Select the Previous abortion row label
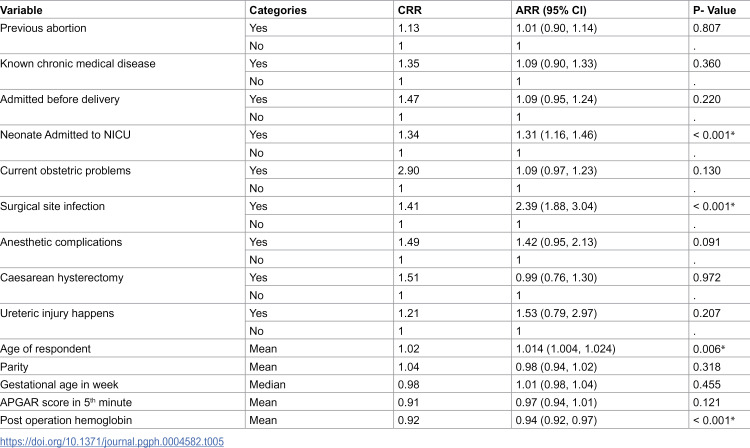 (x=44, y=28)
